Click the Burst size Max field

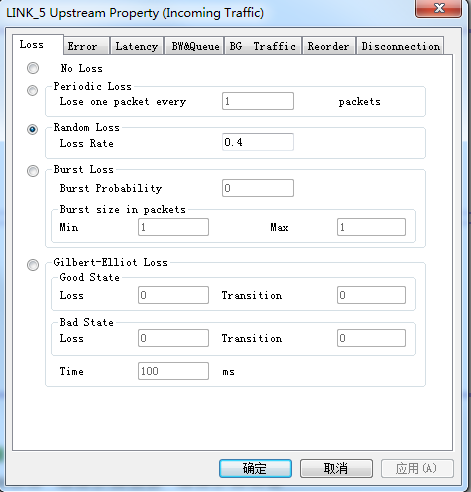[x=371, y=227]
